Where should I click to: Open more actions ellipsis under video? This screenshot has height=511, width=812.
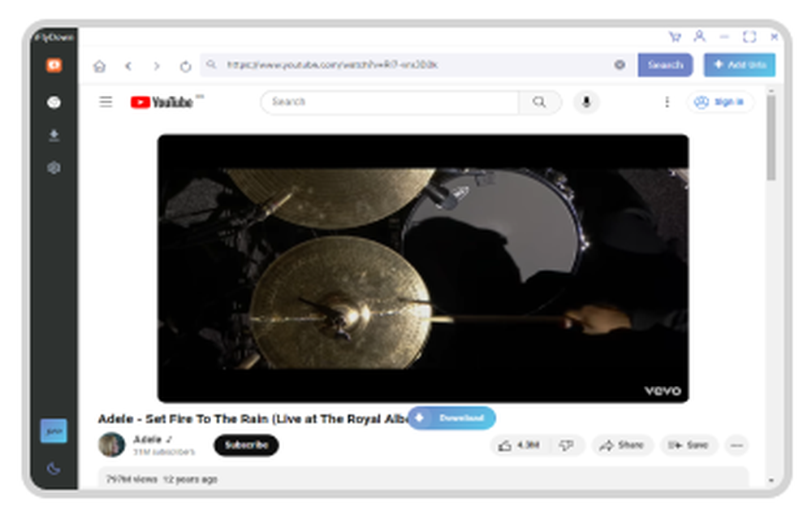point(737,445)
